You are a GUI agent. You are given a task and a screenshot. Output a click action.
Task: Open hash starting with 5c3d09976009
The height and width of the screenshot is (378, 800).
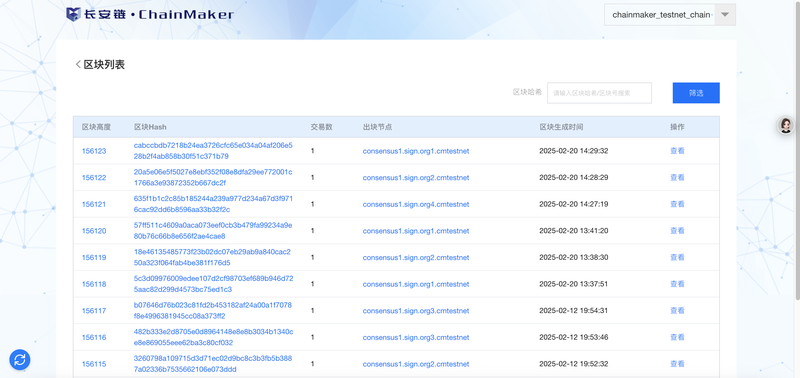[213, 284]
